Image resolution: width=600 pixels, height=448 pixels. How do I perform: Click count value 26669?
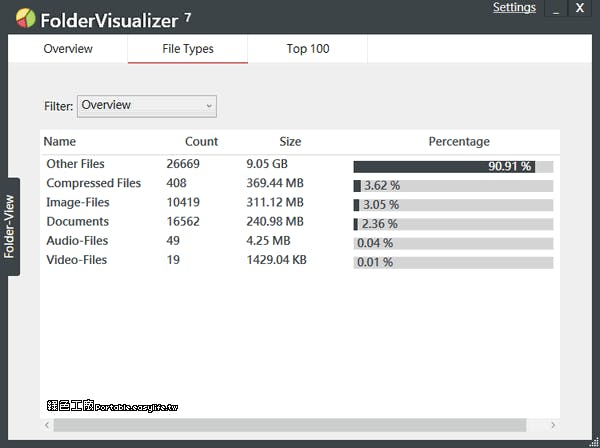(x=183, y=164)
